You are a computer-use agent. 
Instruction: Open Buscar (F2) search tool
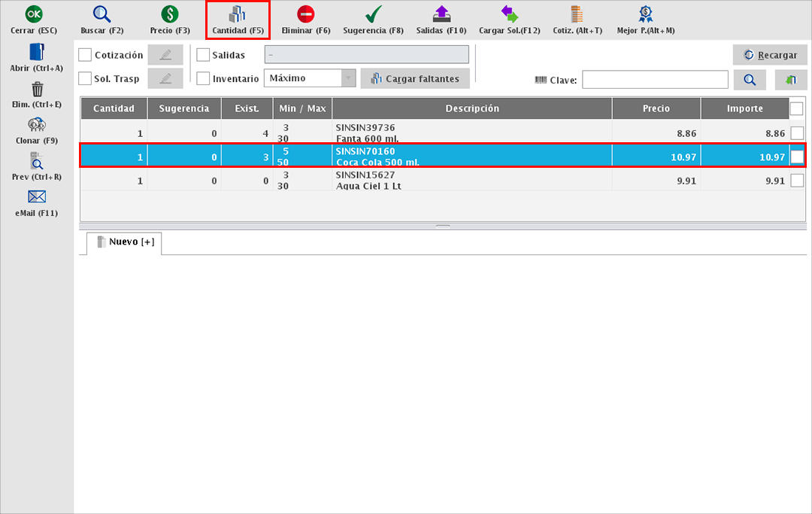pyautogui.click(x=101, y=14)
